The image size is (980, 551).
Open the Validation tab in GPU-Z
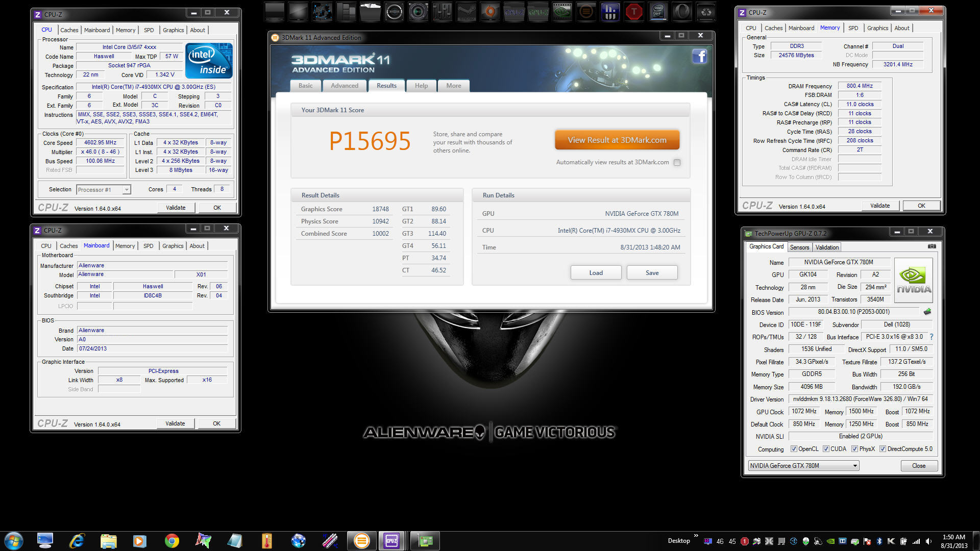tap(827, 247)
